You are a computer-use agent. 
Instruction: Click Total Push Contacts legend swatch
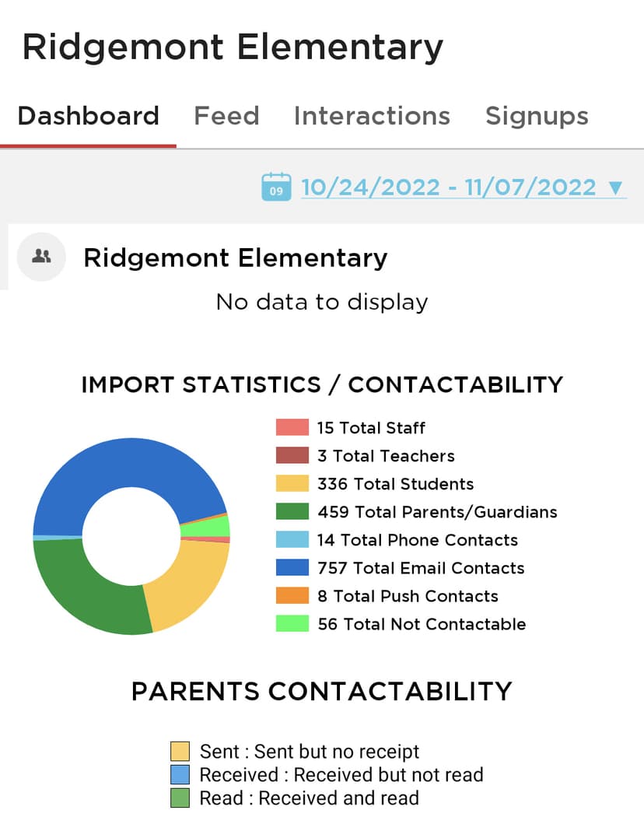(292, 596)
